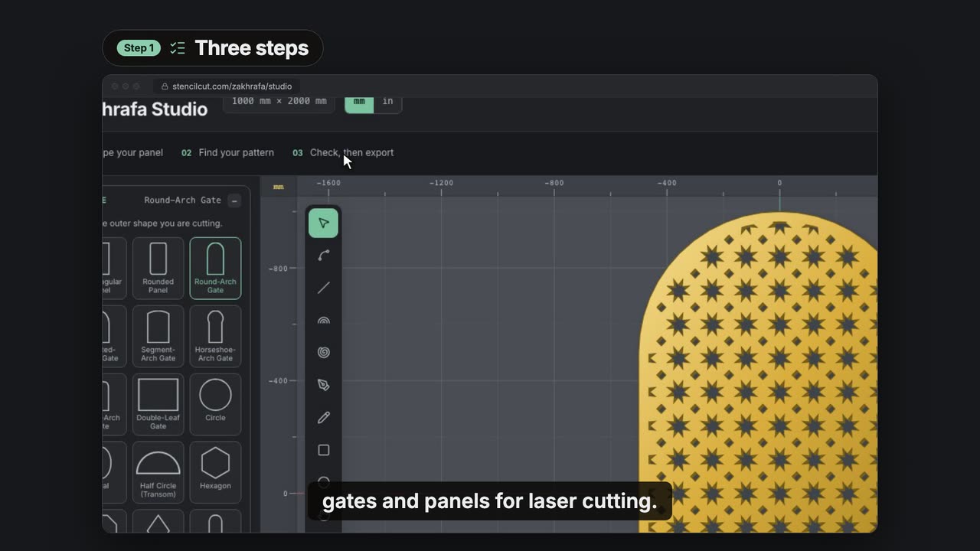
Task: Go to step 02 Find your pattern
Action: [x=227, y=153]
